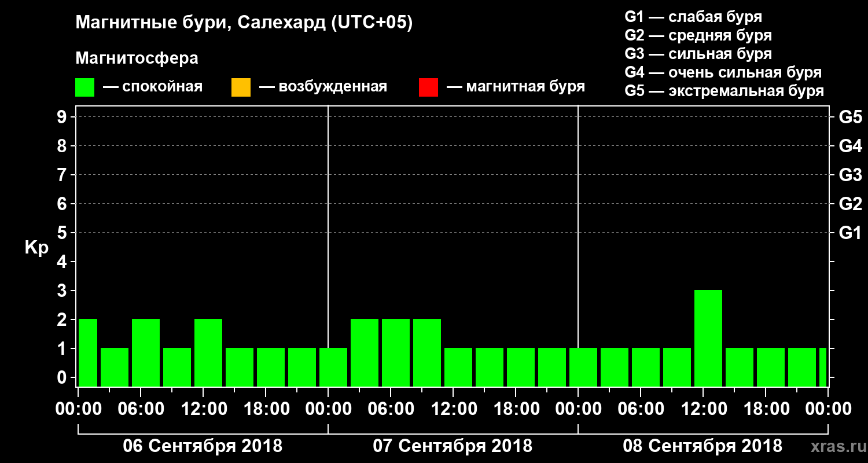
Task: Click the orange 'возбужденная' legend swatch
Action: [241, 87]
